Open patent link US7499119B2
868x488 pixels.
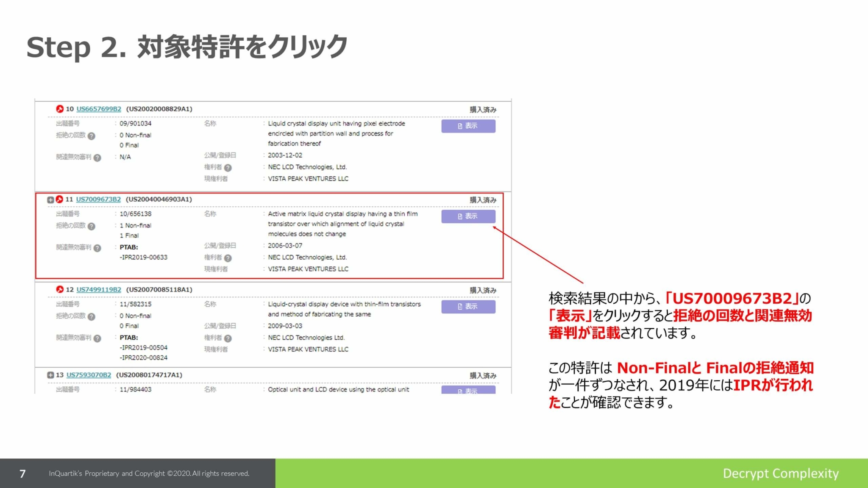tap(99, 289)
